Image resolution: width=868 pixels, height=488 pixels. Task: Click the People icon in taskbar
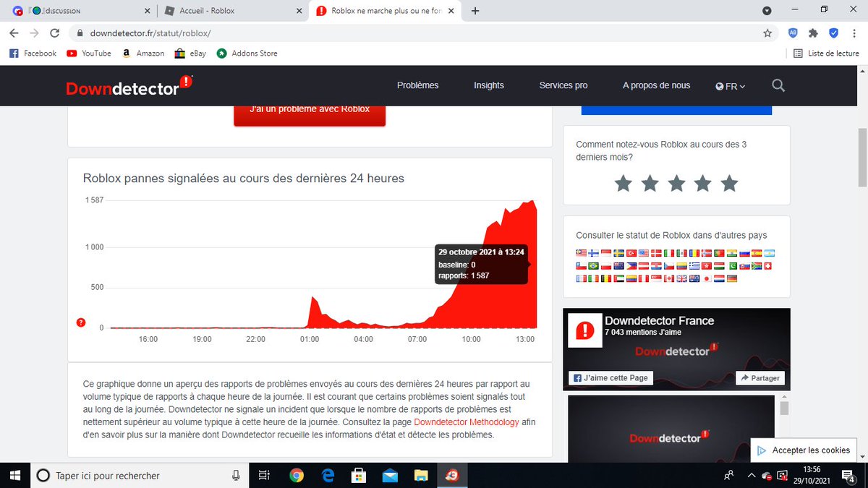click(x=728, y=475)
